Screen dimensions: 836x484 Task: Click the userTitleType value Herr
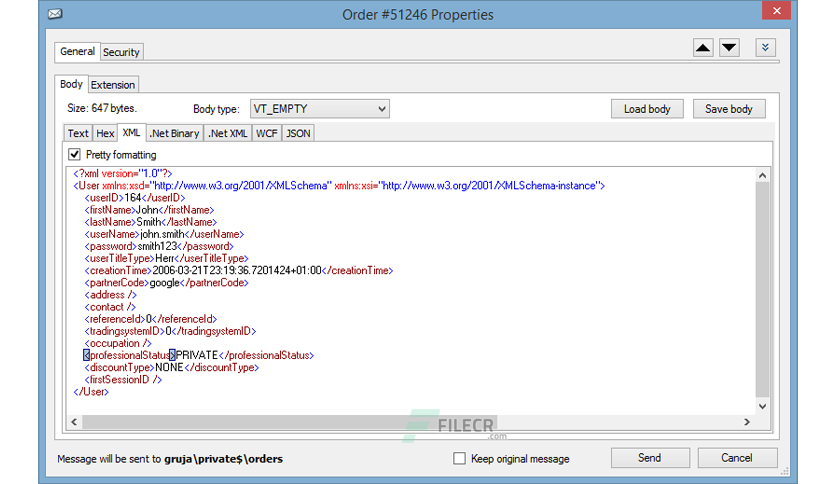coord(164,259)
